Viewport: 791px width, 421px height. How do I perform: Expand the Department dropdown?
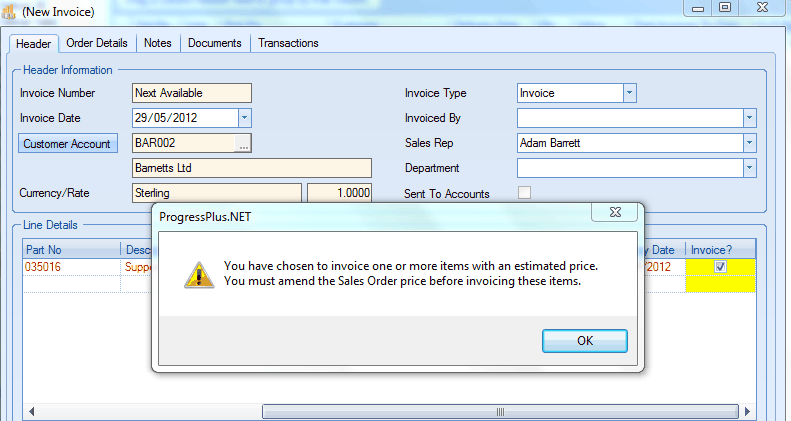(750, 168)
